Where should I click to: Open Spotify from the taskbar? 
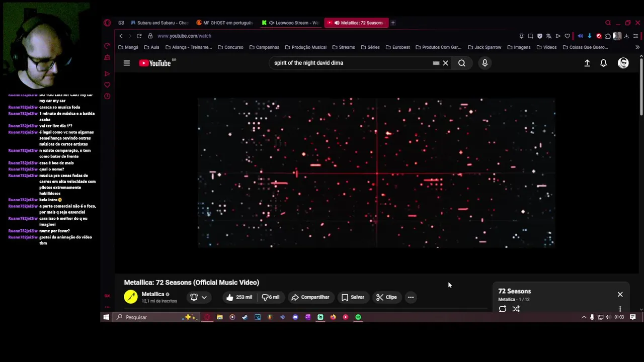click(358, 317)
